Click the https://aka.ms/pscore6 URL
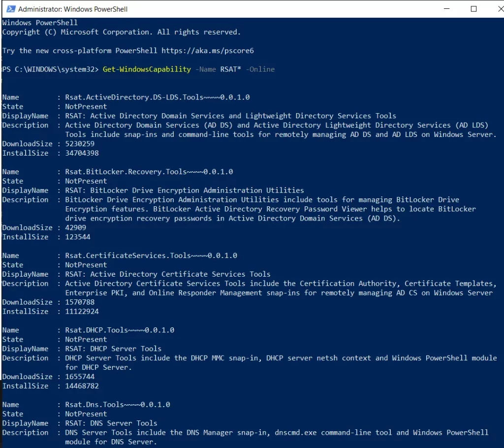 208,51
